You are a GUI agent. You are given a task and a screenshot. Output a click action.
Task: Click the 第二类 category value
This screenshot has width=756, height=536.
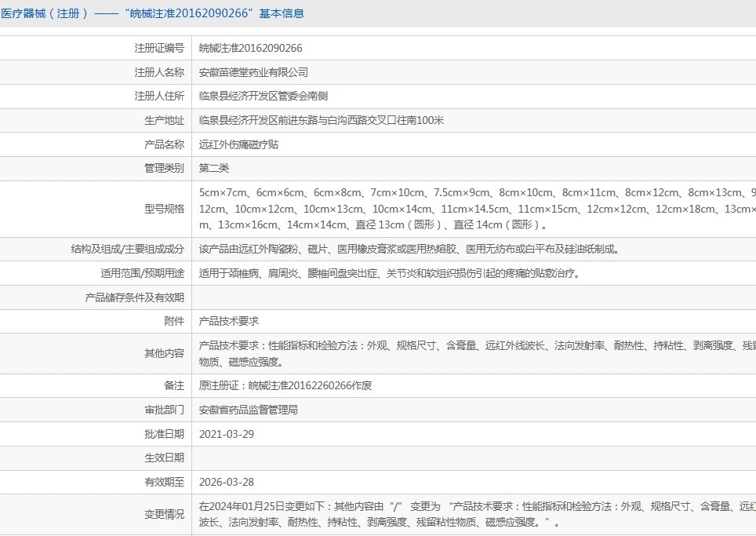[214, 168]
